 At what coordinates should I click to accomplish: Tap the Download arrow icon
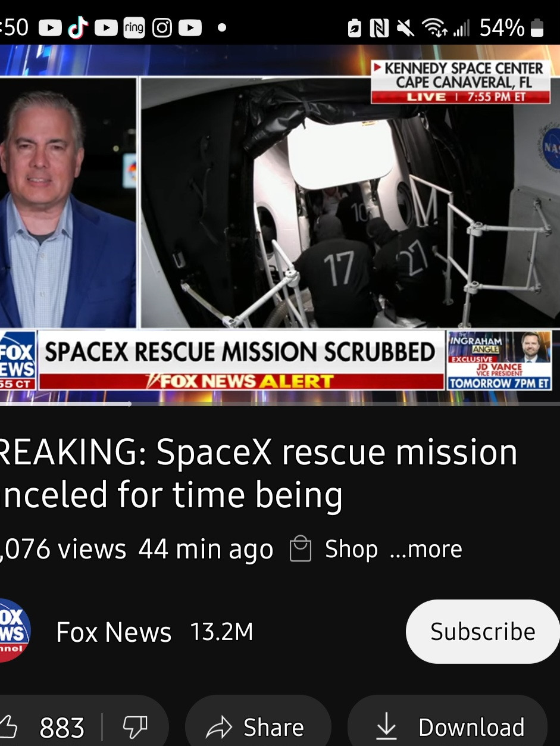[x=386, y=726]
